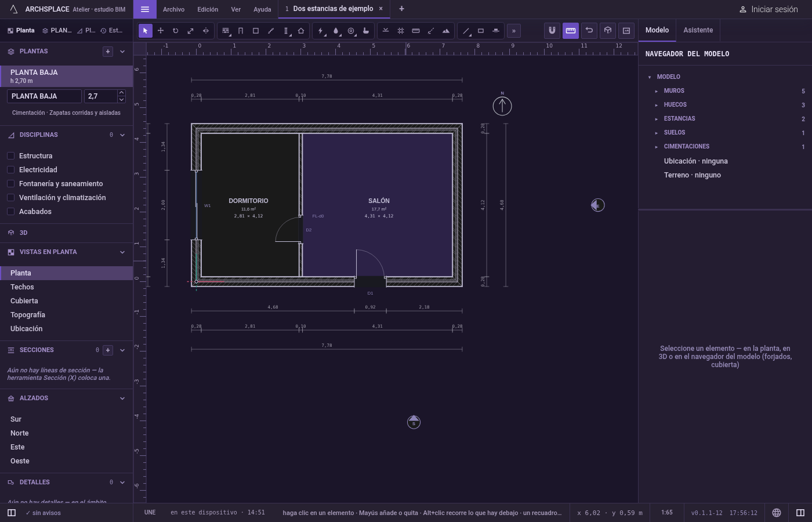Pick the wall tool with brick icon
This screenshot has height=522, width=812.
pos(226,31)
